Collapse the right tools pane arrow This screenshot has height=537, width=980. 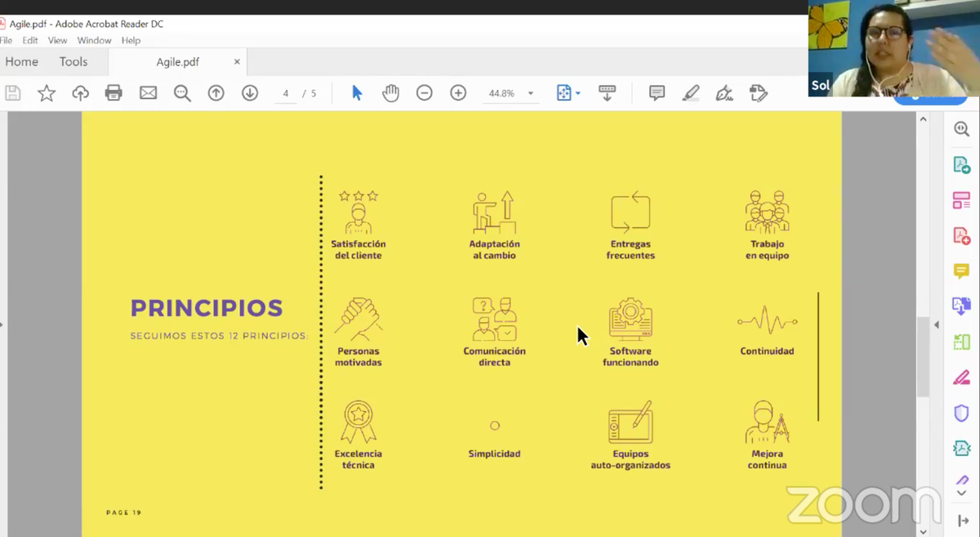937,325
